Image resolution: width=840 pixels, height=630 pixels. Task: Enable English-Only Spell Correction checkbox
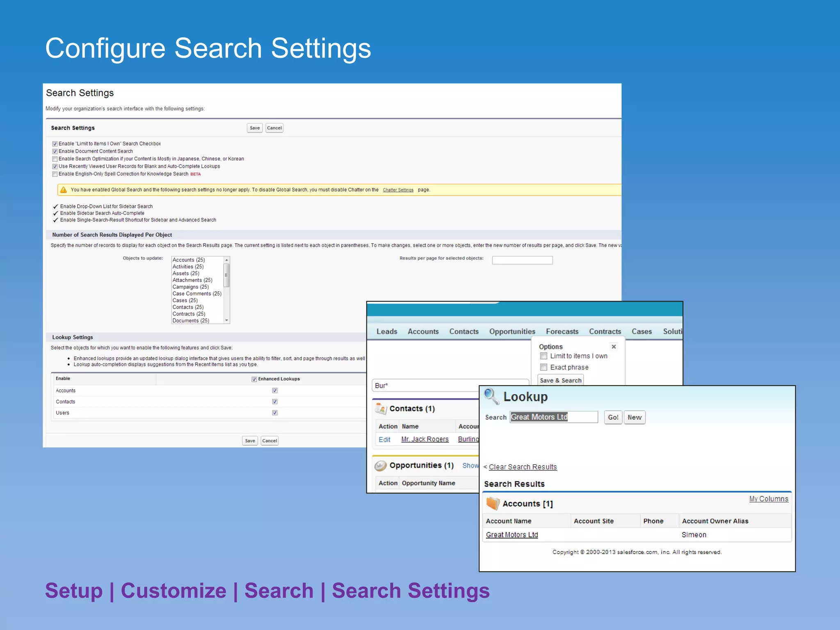pos(55,174)
